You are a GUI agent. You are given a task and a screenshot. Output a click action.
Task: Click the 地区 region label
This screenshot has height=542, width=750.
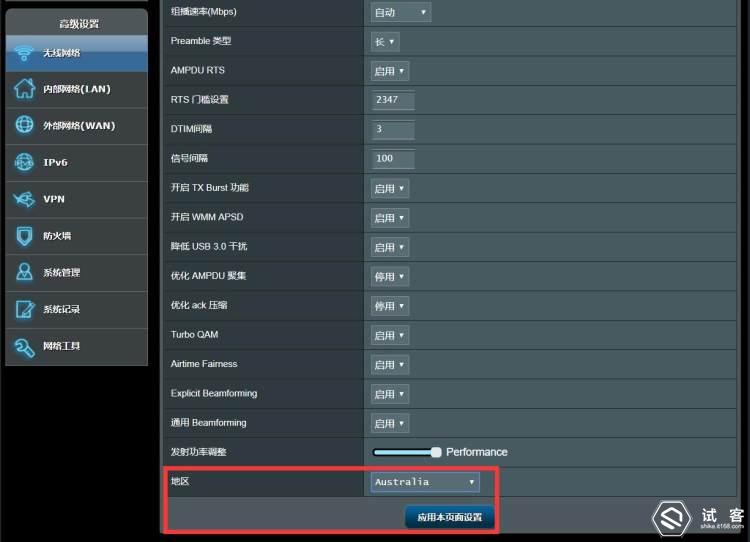click(180, 481)
